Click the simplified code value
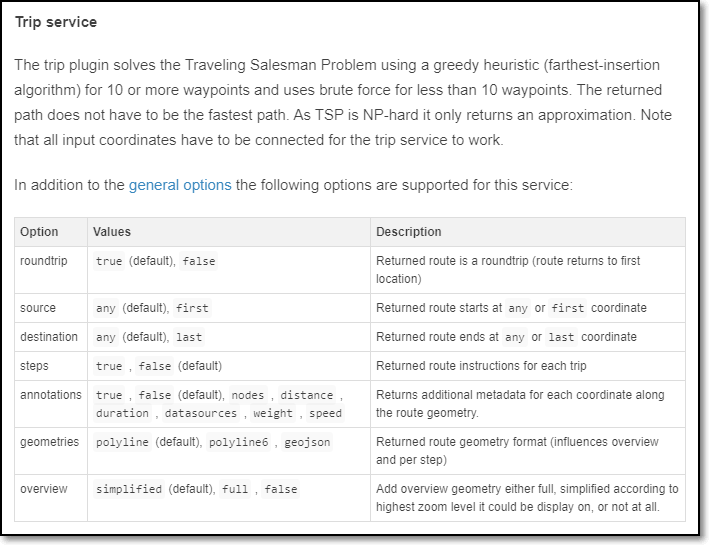The height and width of the screenshot is (545, 709). coord(129,489)
